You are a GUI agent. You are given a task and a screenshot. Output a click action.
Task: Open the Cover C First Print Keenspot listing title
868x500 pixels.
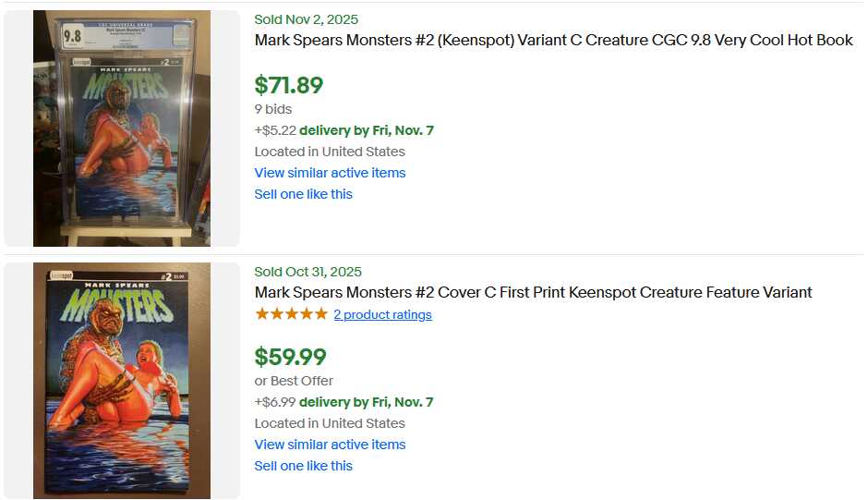533,293
